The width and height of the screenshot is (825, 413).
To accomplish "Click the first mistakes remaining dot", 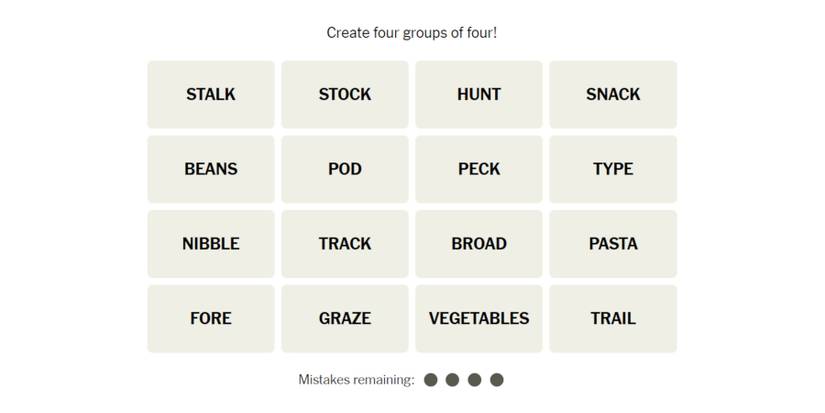I will [x=431, y=380].
